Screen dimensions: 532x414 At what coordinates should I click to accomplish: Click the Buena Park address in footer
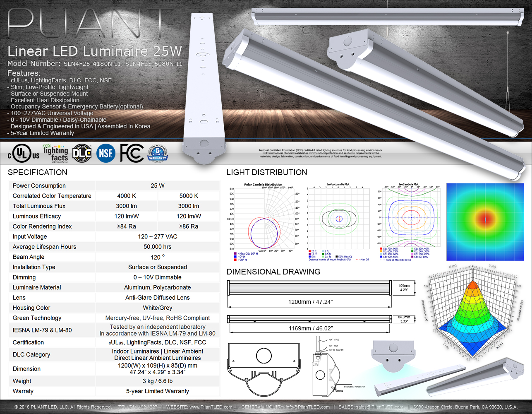tap(465, 407)
